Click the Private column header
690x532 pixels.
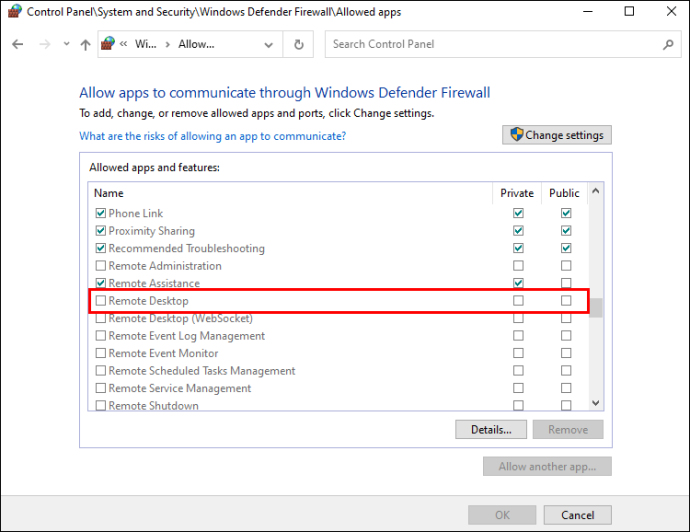517,193
